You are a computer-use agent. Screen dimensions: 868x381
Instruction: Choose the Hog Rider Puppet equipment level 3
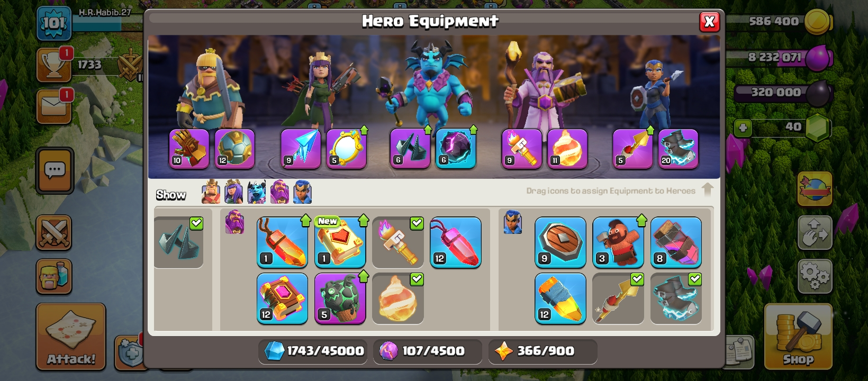(618, 242)
